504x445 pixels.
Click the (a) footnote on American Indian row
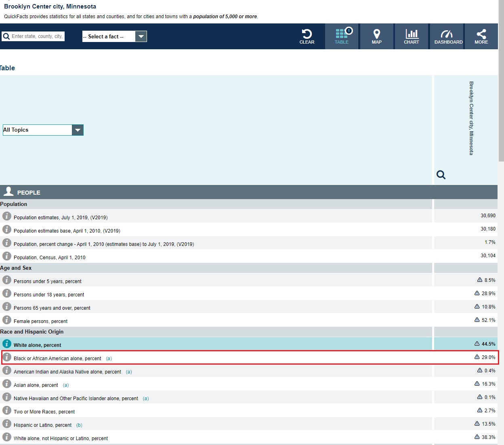129,372
